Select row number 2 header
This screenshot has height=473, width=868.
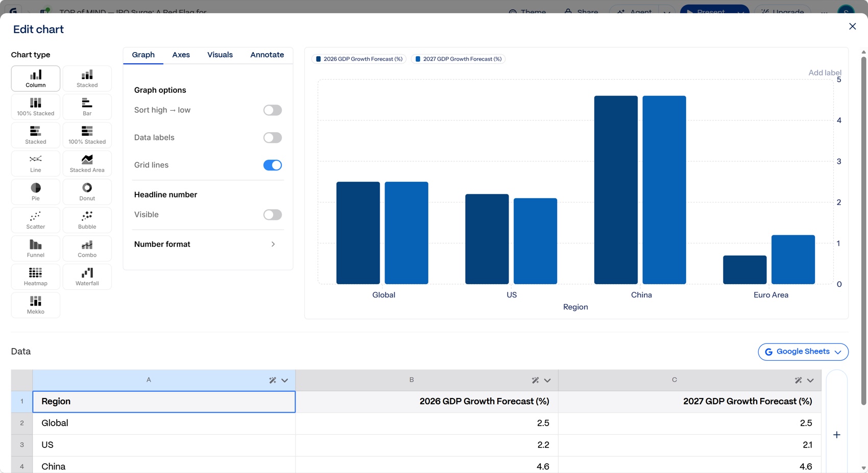[22, 424]
